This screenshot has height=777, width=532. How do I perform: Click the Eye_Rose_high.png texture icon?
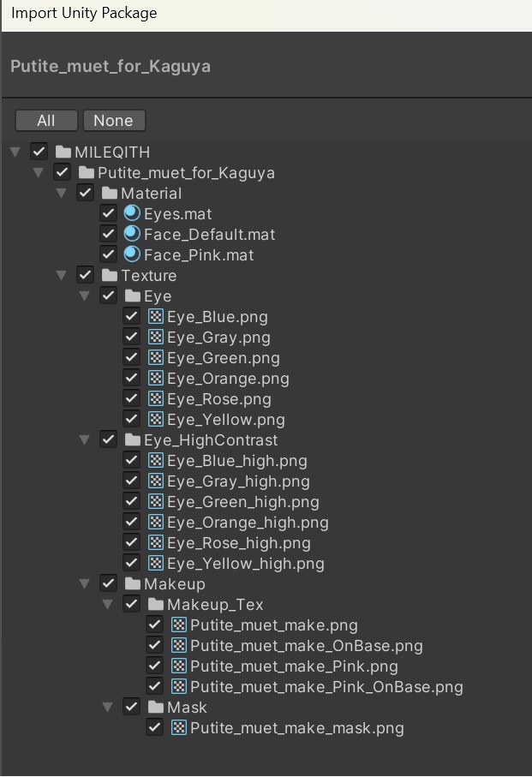pos(156,542)
